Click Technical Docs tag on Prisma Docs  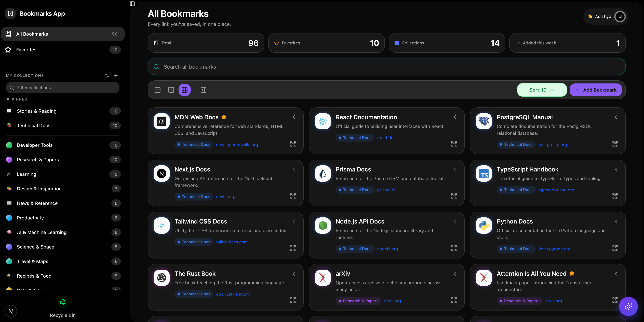pos(355,190)
